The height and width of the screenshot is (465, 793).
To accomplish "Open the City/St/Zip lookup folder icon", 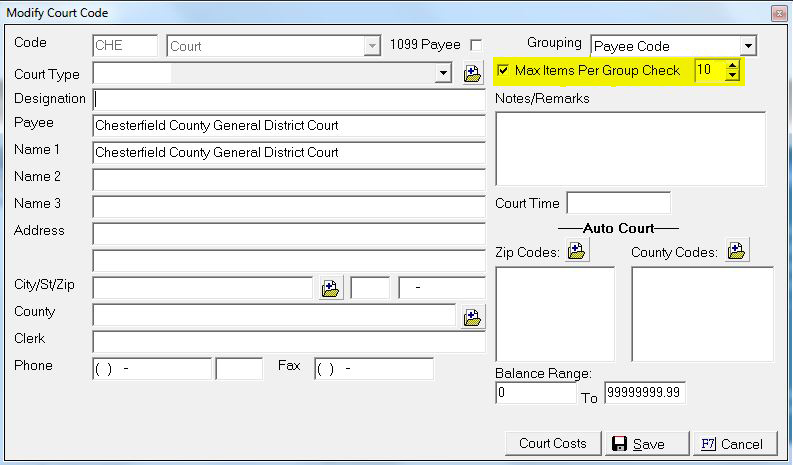I will point(331,288).
